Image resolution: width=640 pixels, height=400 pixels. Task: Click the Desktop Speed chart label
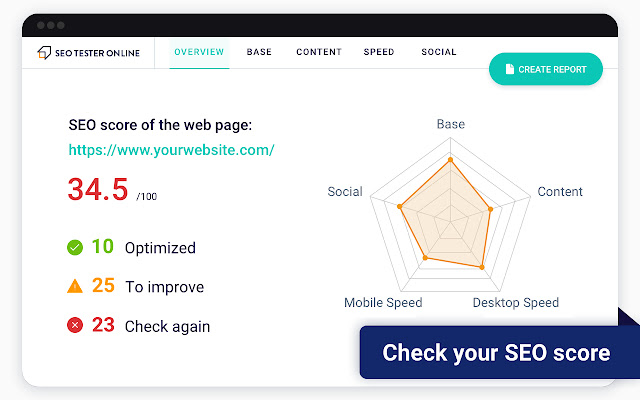click(516, 302)
